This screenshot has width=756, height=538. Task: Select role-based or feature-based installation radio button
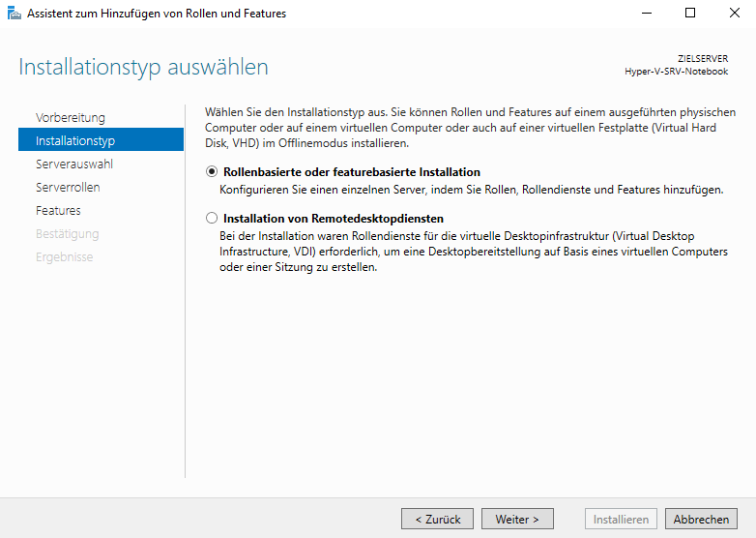coord(213,172)
